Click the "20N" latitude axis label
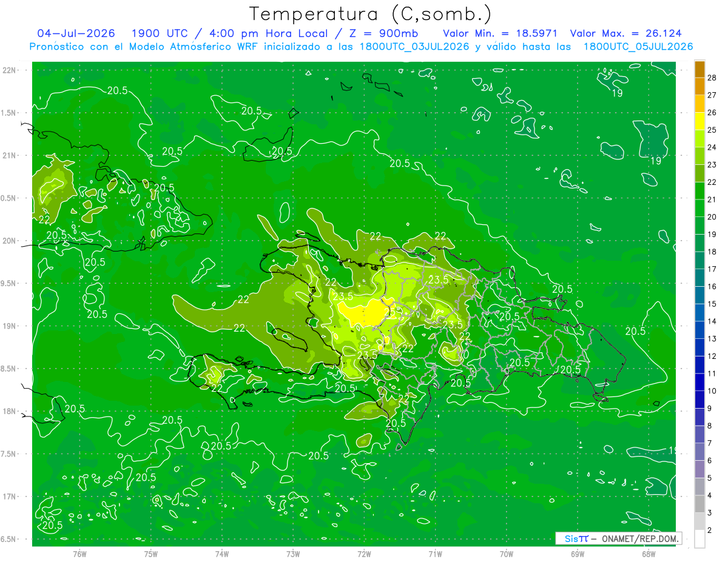This screenshot has height=562, width=728. click(9, 241)
